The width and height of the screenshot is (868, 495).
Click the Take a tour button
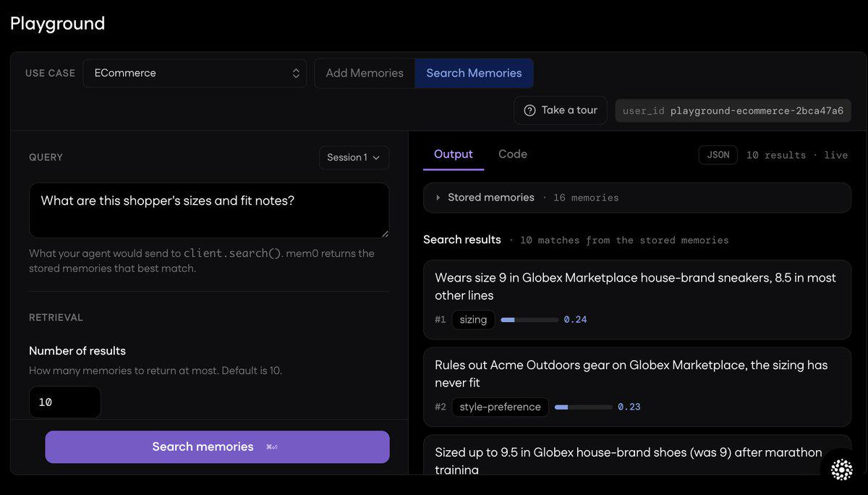[561, 111]
